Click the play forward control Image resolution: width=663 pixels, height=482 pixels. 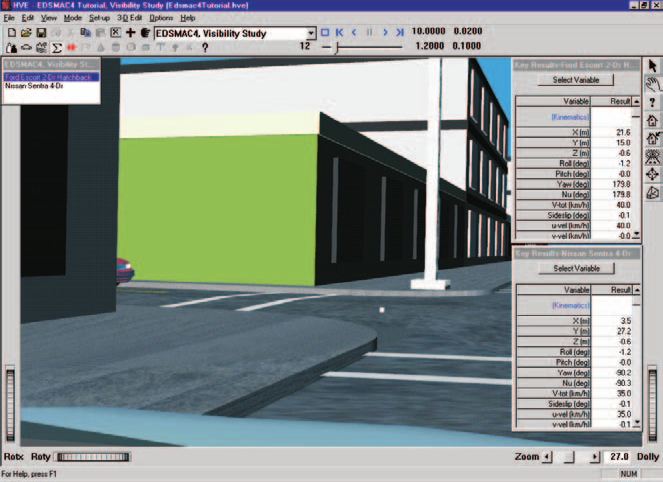385,32
